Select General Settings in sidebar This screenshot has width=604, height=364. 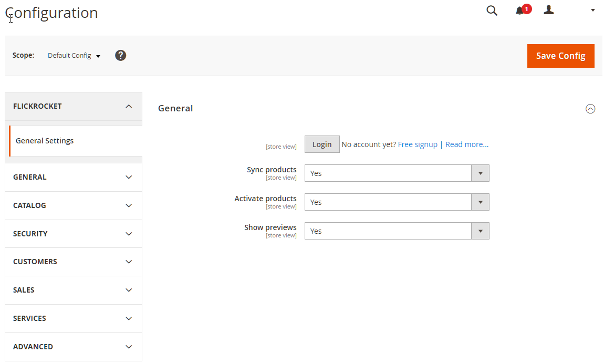click(x=45, y=141)
